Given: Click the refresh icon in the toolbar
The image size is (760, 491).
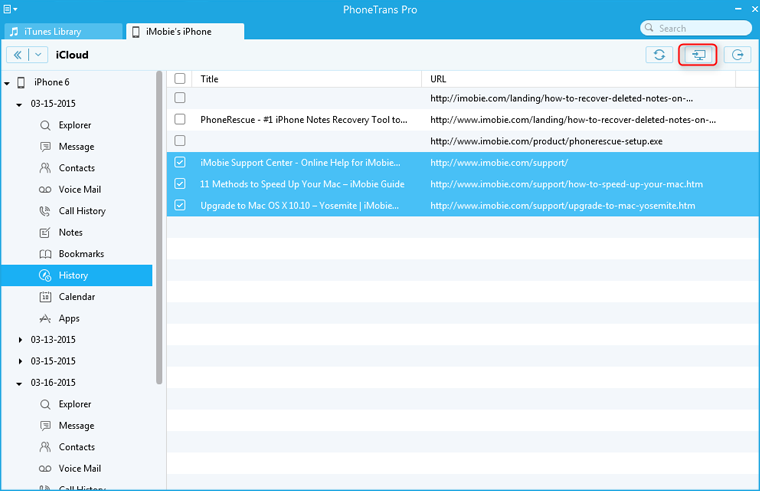Looking at the screenshot, I should (658, 55).
